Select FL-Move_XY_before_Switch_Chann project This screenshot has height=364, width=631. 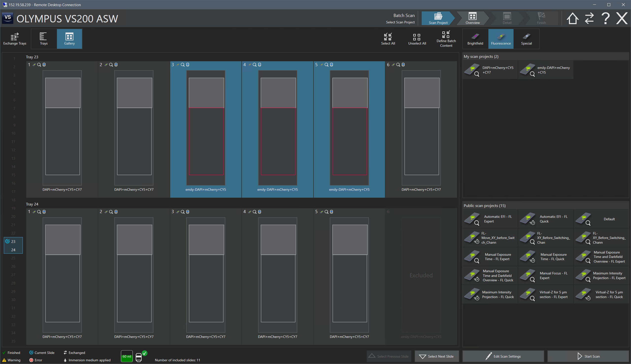click(490, 238)
